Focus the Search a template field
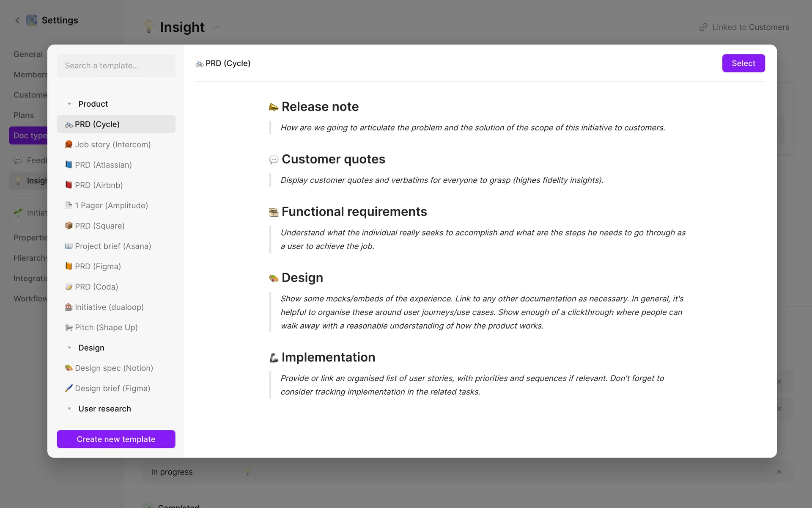 (116, 66)
